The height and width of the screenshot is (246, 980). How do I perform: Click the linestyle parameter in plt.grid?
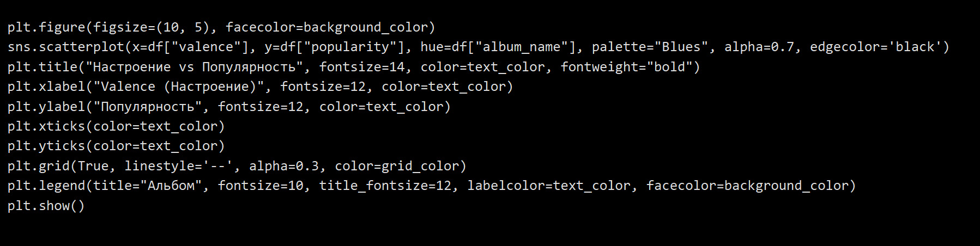159,166
